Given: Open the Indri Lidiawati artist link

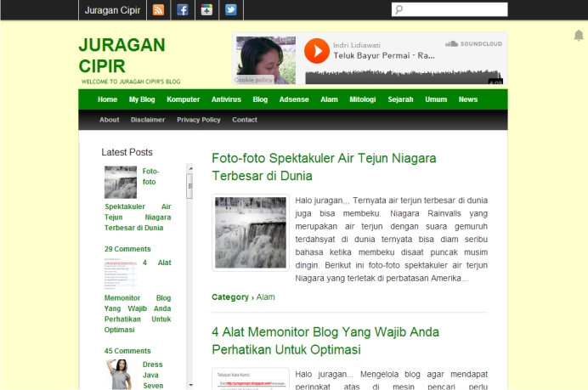Looking at the screenshot, I should pos(357,45).
